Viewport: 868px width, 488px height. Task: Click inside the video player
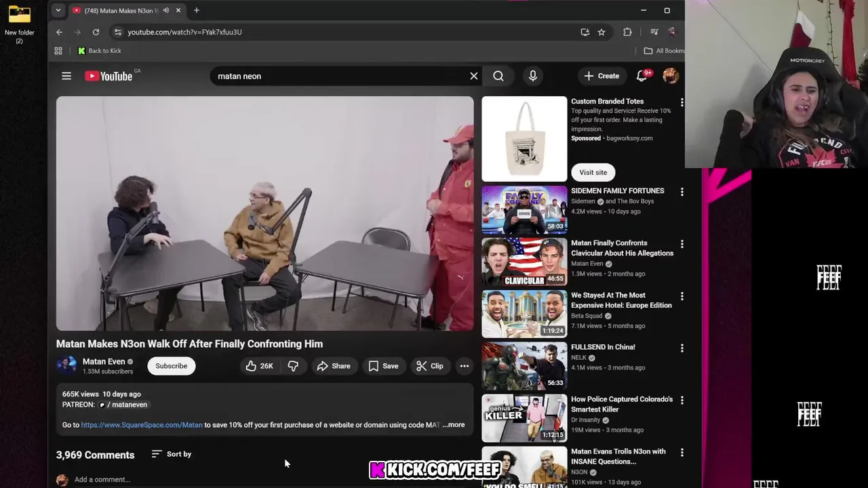[265, 213]
